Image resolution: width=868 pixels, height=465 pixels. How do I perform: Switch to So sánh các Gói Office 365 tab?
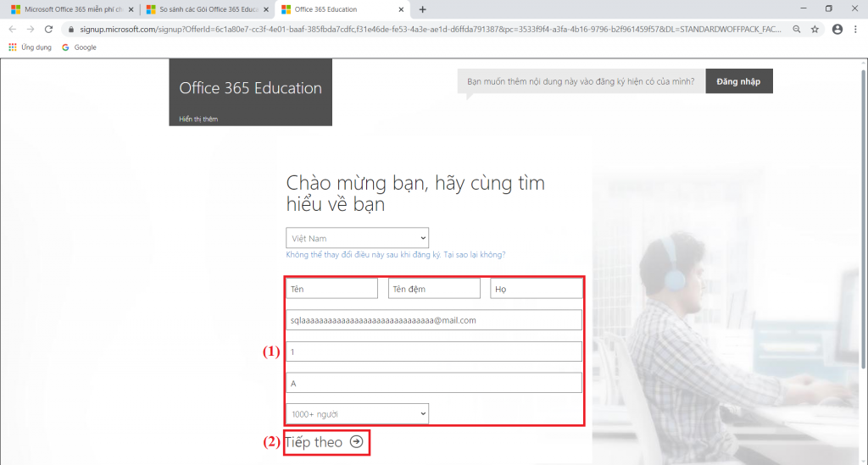(x=207, y=9)
